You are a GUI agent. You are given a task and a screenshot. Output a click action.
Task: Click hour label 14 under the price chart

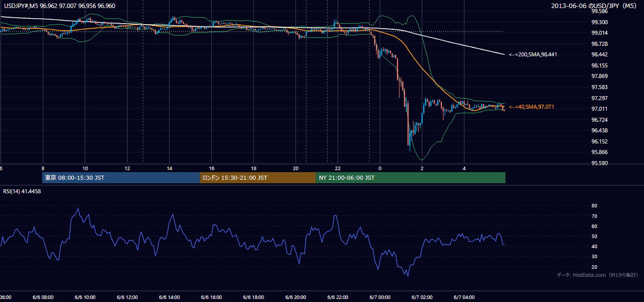[x=169, y=168]
